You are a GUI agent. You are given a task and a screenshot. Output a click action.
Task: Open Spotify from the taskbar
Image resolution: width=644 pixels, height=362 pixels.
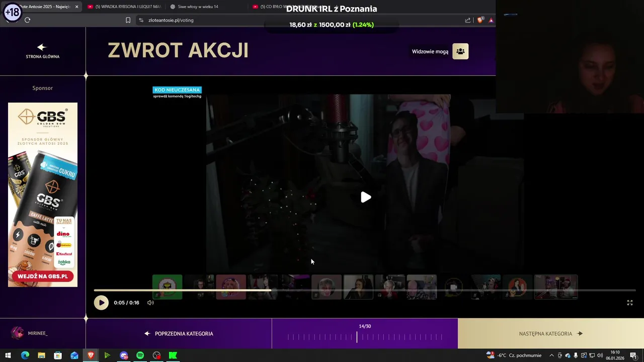click(140, 355)
